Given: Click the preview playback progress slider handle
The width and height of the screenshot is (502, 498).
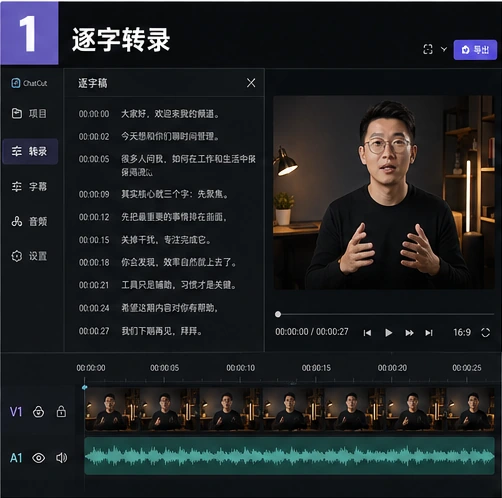Looking at the screenshot, I should [x=278, y=314].
